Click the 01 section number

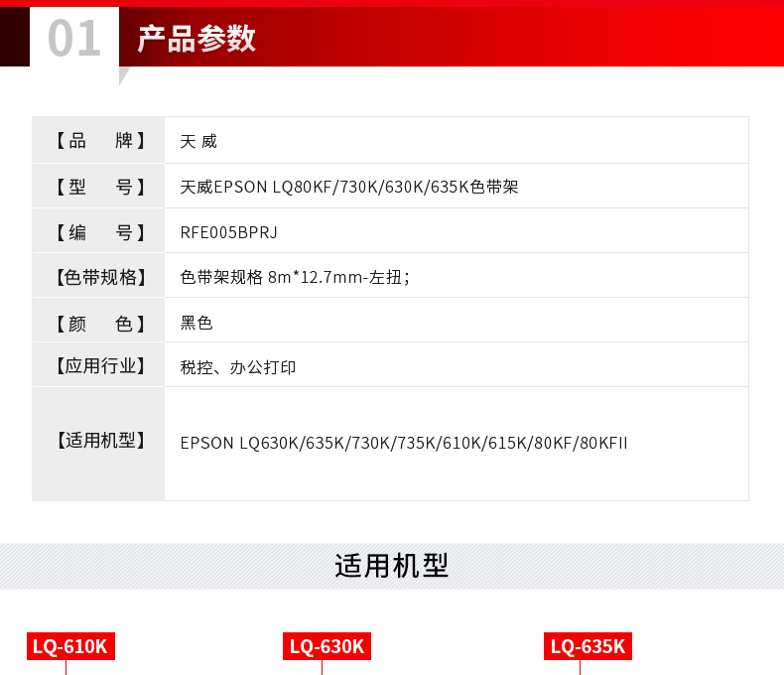click(74, 38)
